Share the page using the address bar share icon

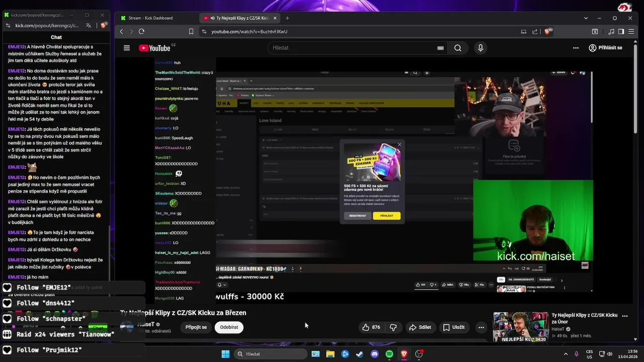click(535, 31)
